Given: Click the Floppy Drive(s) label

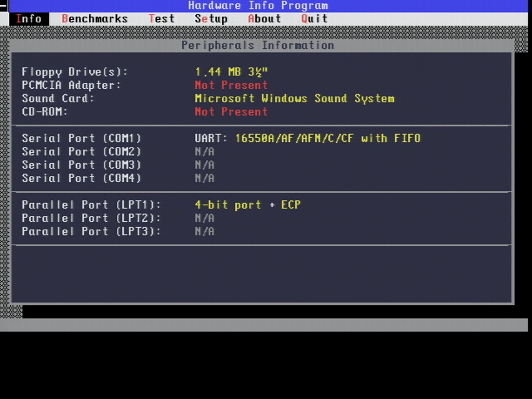Looking at the screenshot, I should tap(75, 72).
